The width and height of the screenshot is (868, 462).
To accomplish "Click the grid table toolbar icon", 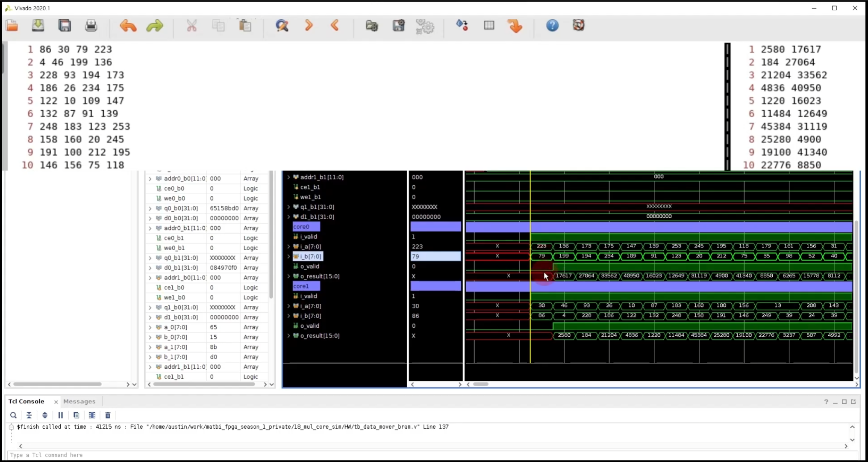I will click(x=489, y=26).
